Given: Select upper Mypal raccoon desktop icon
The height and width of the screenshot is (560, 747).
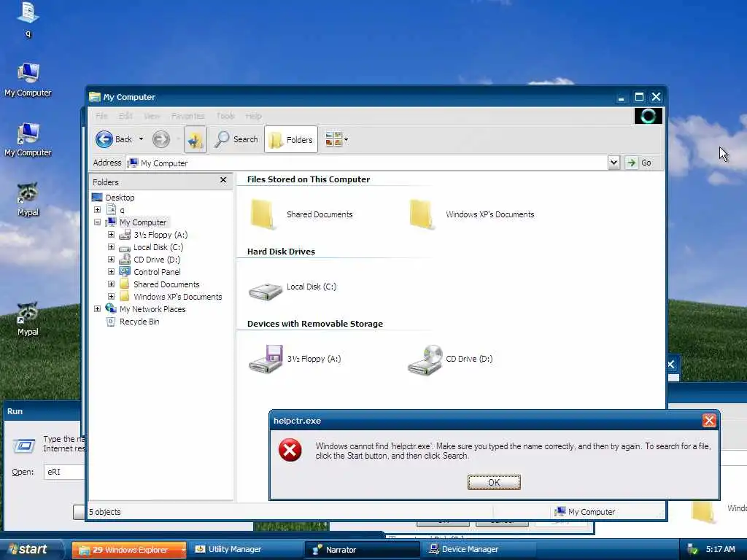Looking at the screenshot, I should [28, 192].
